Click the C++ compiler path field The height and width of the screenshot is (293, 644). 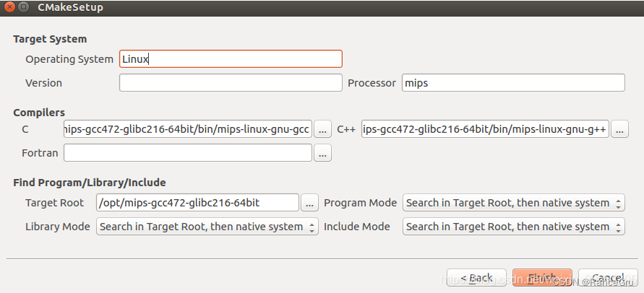click(x=485, y=130)
